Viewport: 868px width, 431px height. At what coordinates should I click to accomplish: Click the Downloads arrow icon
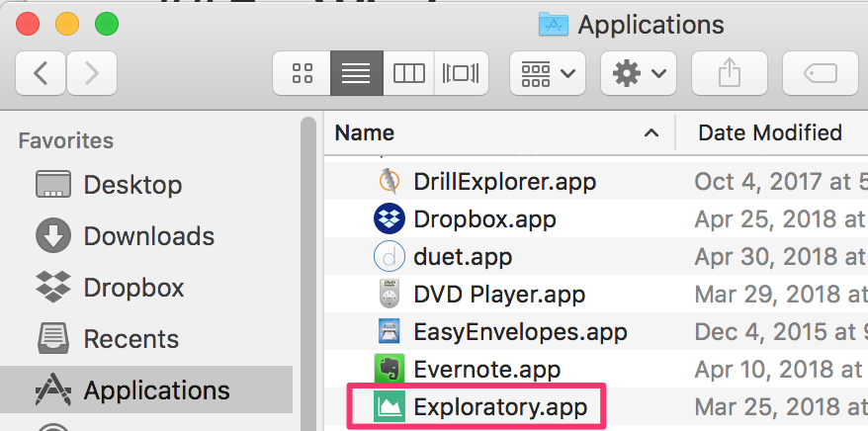pos(53,235)
